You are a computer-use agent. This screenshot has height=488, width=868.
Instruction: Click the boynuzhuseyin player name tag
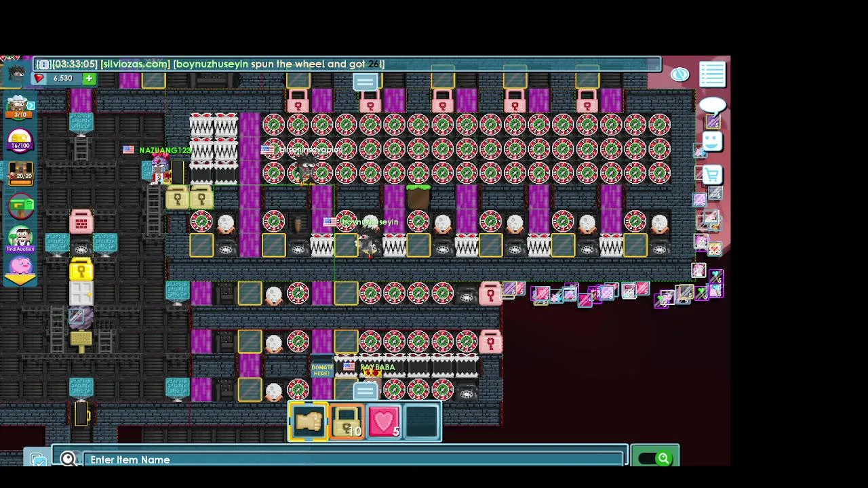click(x=370, y=222)
